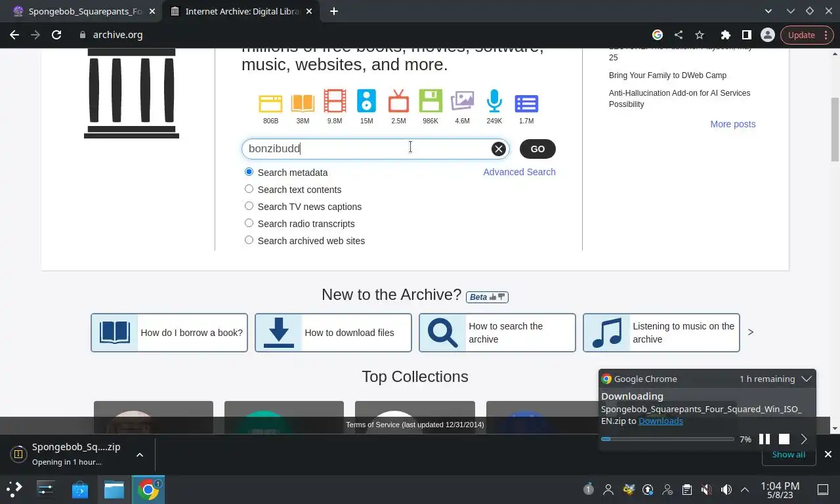
Task: Bookmark this page with the star icon
Action: click(700, 35)
